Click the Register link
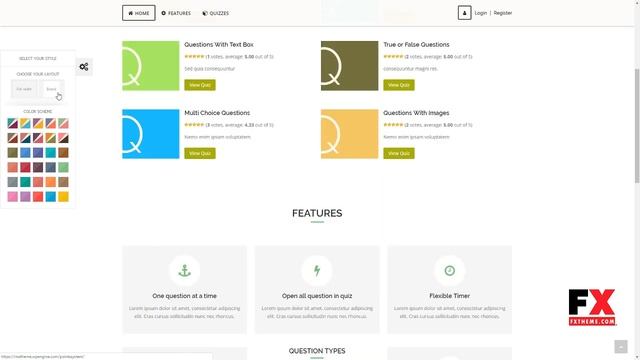Screen dimensions: 640x360 [x=503, y=13]
